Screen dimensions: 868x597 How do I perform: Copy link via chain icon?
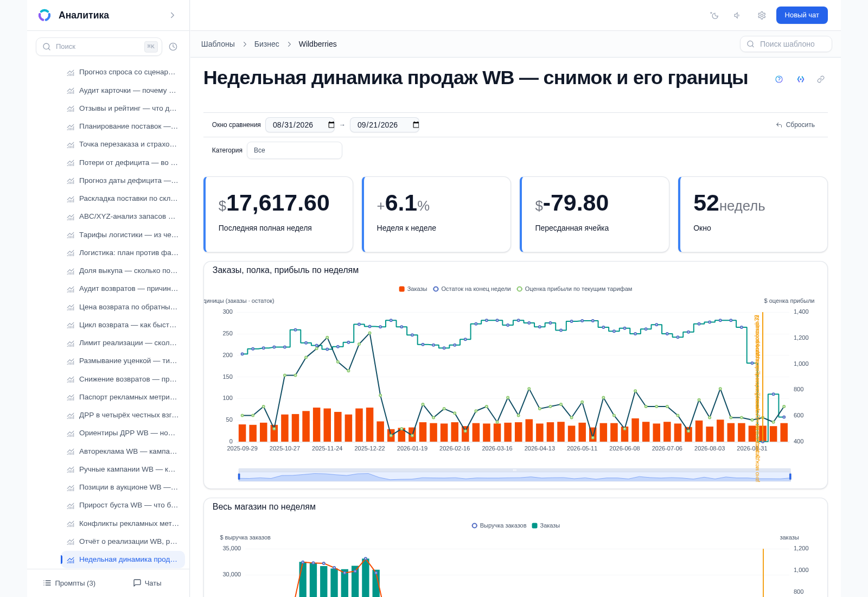pyautogui.click(x=821, y=79)
